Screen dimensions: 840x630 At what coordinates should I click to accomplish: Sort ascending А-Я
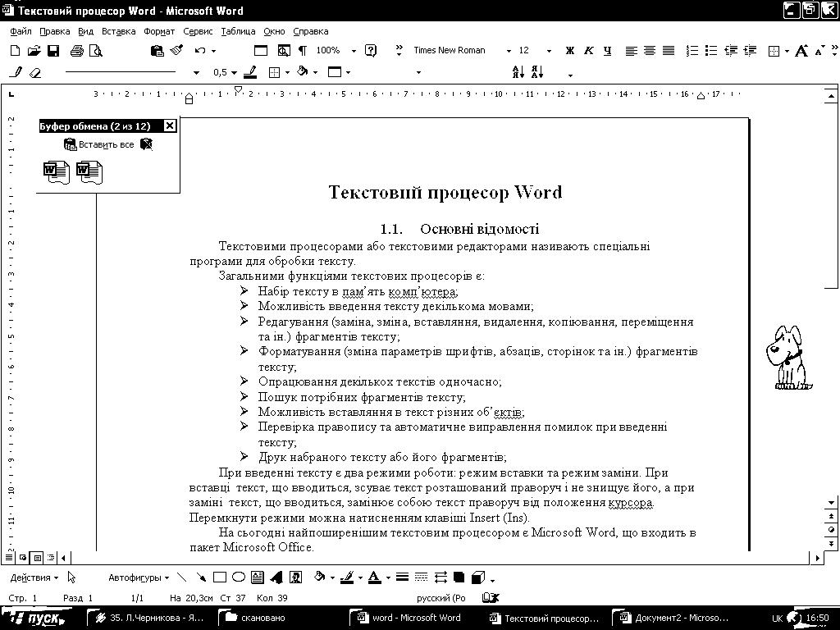coord(518,72)
